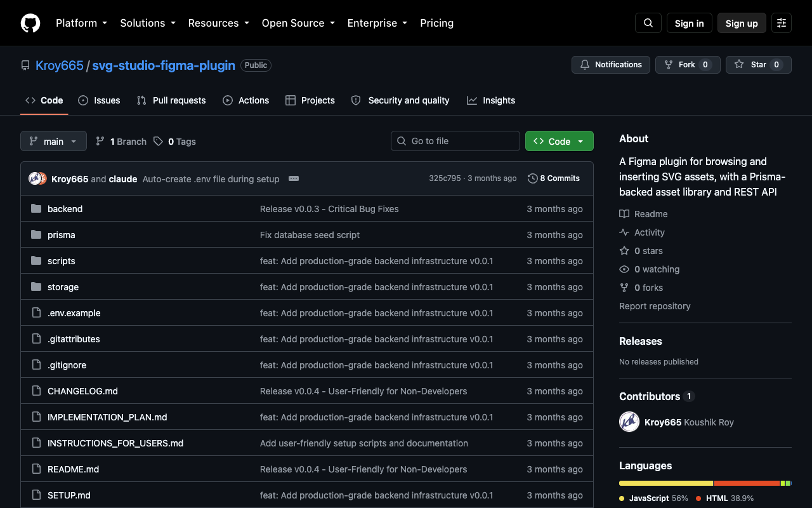Image resolution: width=812 pixels, height=508 pixels.
Task: Click the repository icon before Kroy665
Action: click(25, 65)
